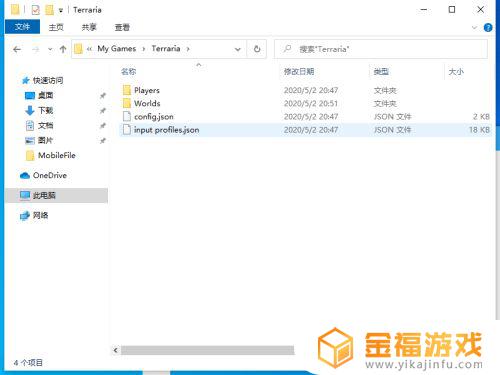Click the address bar folder icon

(x=78, y=49)
